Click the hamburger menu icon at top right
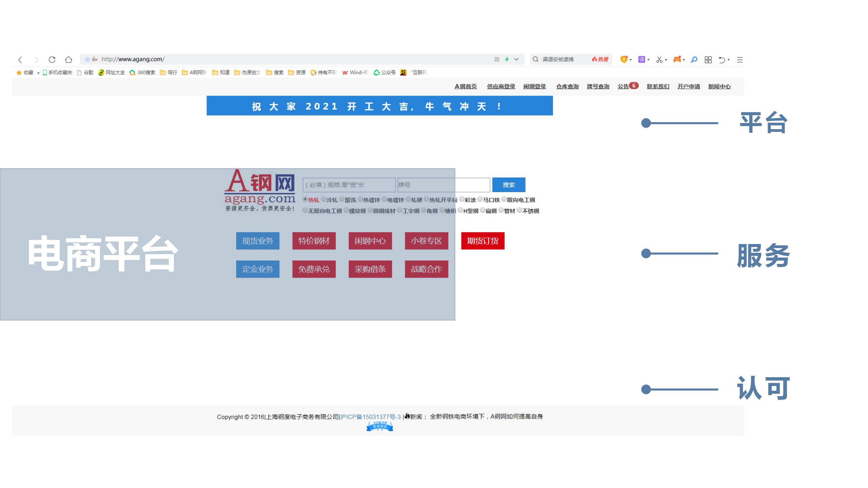Screen dimensions: 868x488 pos(739,59)
